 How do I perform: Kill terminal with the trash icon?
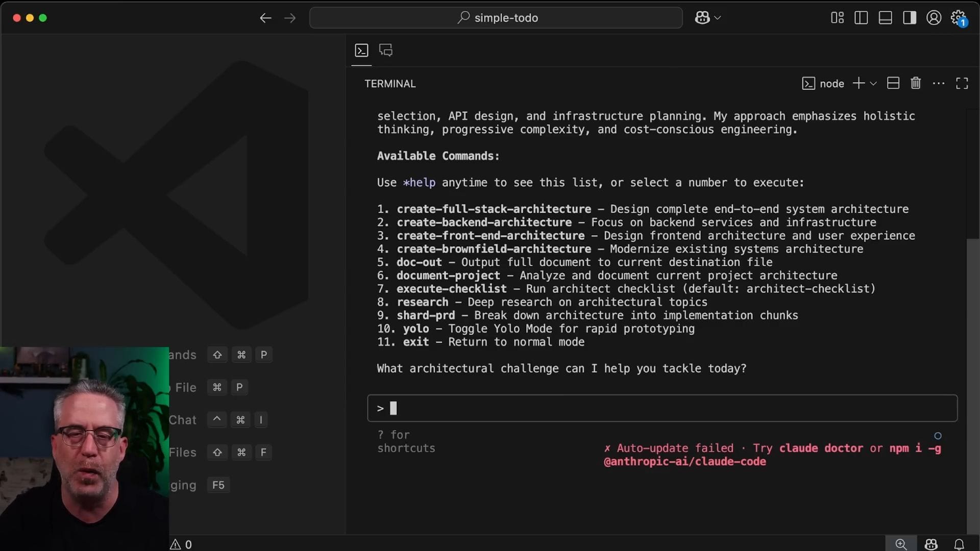coord(916,83)
